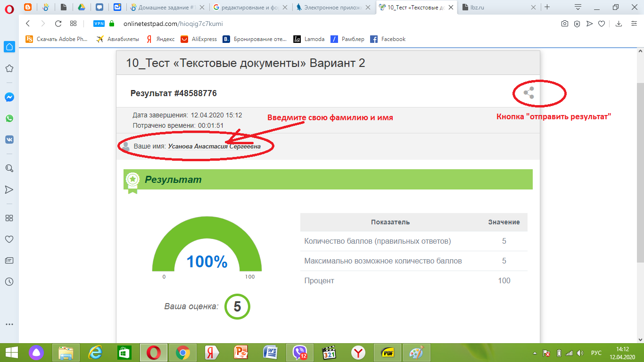The height and width of the screenshot is (362, 644).
Task: Expand Easy Setup with the tune icon
Action: coord(633,23)
